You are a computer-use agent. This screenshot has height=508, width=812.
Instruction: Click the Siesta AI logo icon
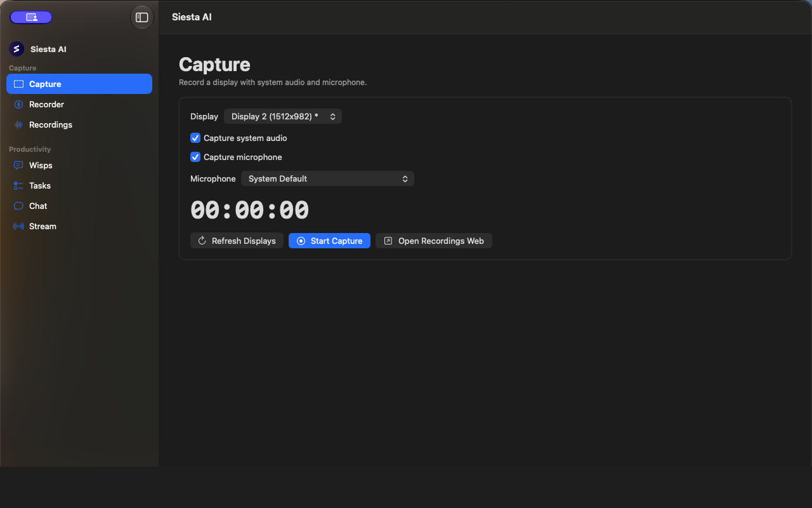click(x=16, y=49)
